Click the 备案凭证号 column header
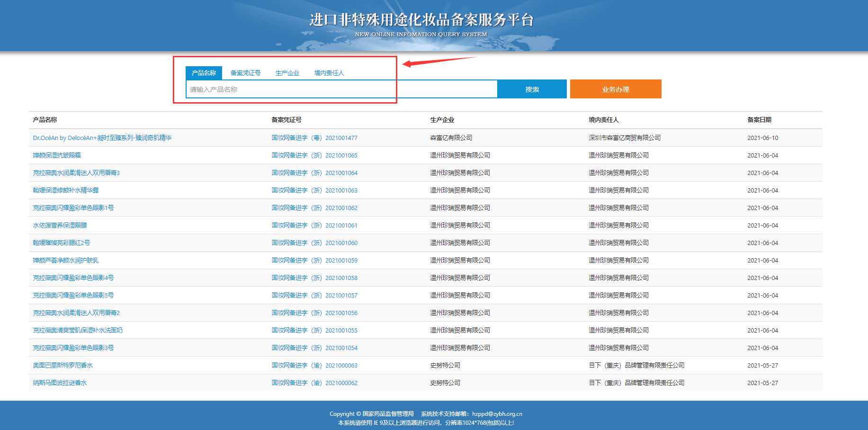868x430 pixels. pyautogui.click(x=286, y=120)
